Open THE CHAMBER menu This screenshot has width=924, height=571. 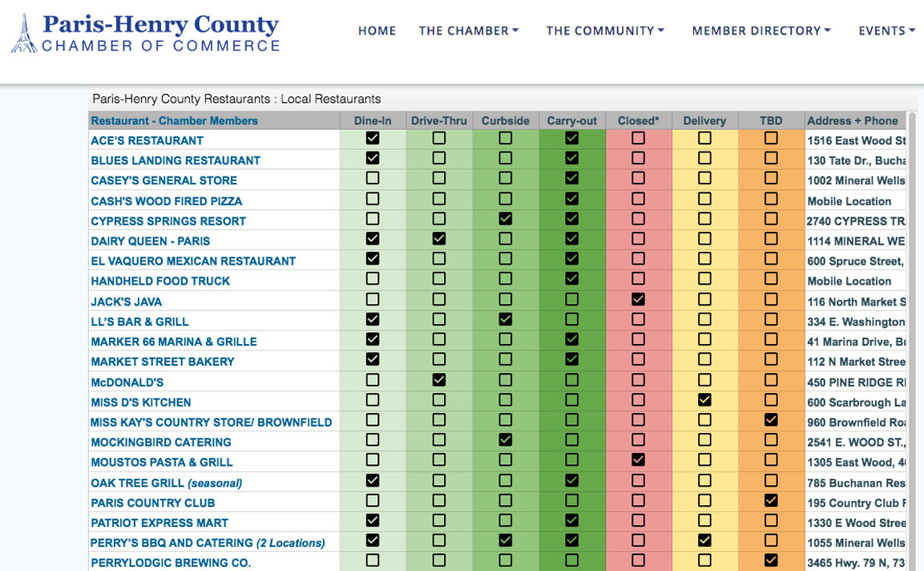469,30
